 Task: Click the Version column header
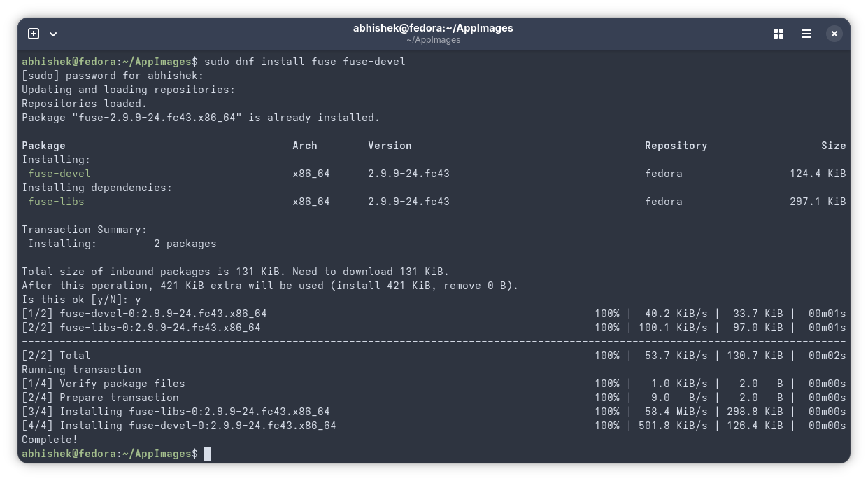(390, 146)
